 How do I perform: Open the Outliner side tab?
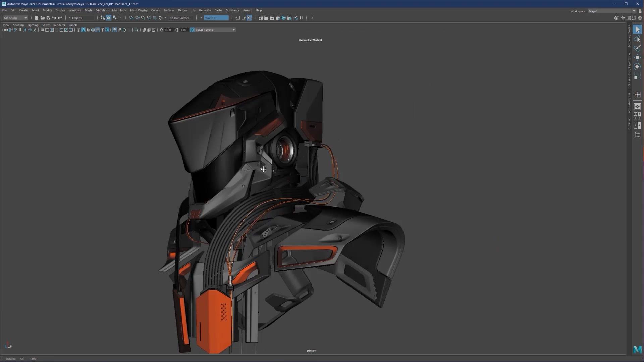point(629,124)
